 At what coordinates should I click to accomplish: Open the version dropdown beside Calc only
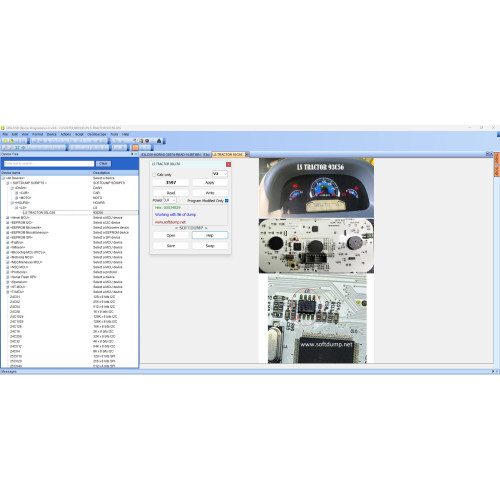tap(220, 174)
